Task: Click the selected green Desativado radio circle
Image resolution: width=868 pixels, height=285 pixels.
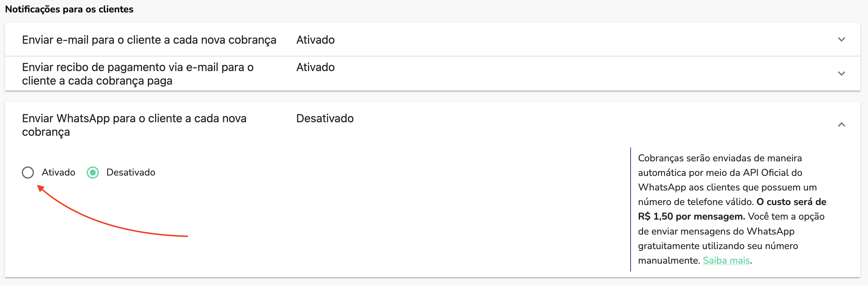Action: [x=93, y=172]
